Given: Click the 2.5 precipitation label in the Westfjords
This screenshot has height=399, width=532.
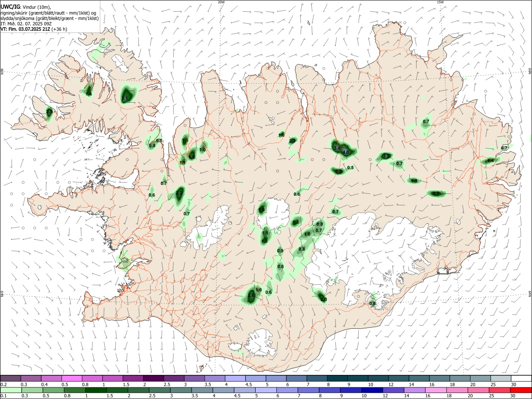Looking at the screenshot, I should coord(49,112).
